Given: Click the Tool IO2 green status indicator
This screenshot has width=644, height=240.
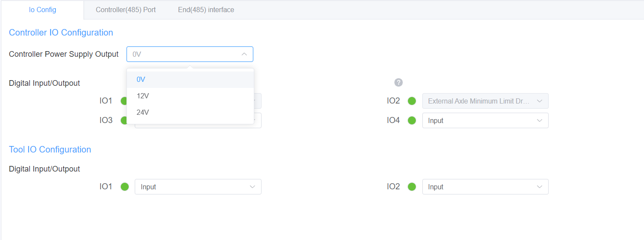Looking at the screenshot, I should click(412, 187).
